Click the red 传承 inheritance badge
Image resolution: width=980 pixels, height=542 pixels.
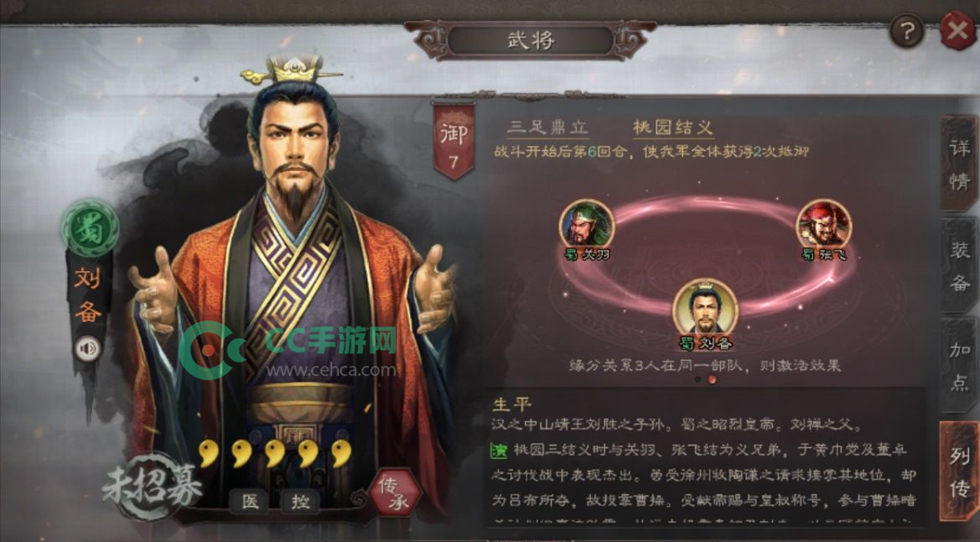coord(394,492)
